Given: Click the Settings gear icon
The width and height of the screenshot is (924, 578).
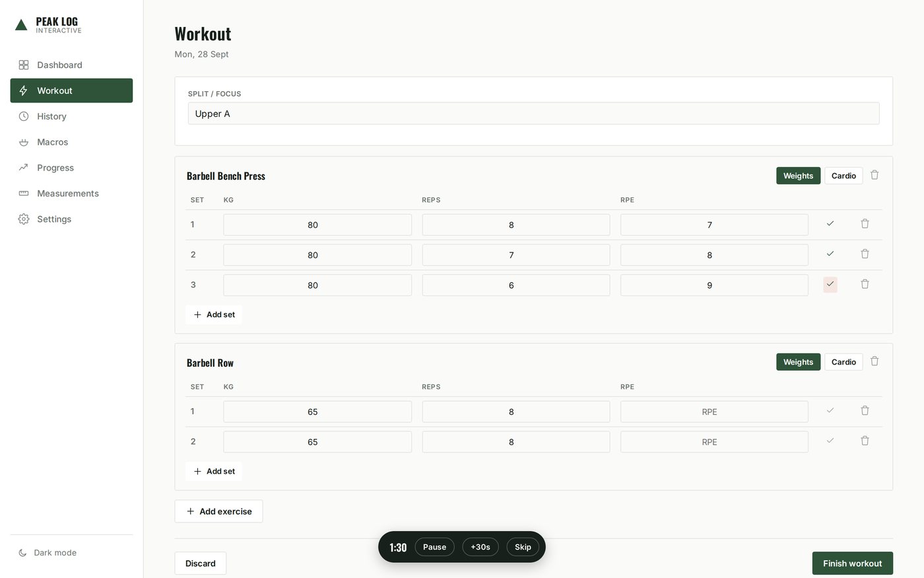Looking at the screenshot, I should (24, 219).
